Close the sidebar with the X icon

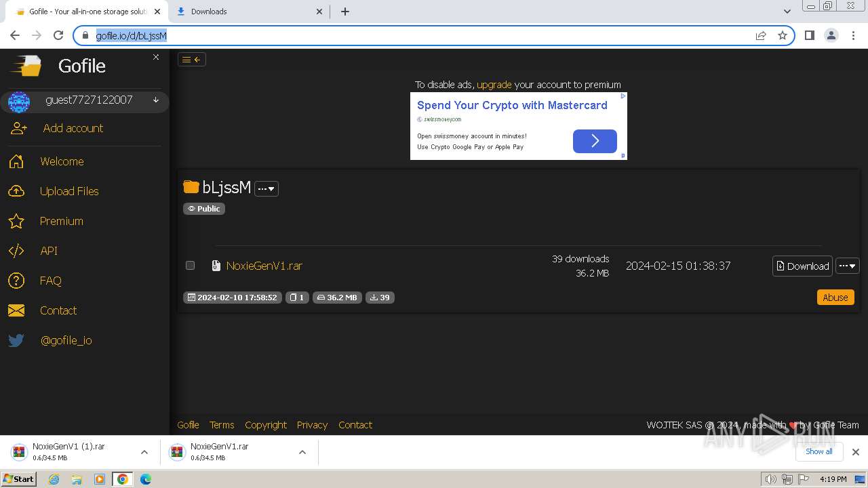tap(156, 57)
